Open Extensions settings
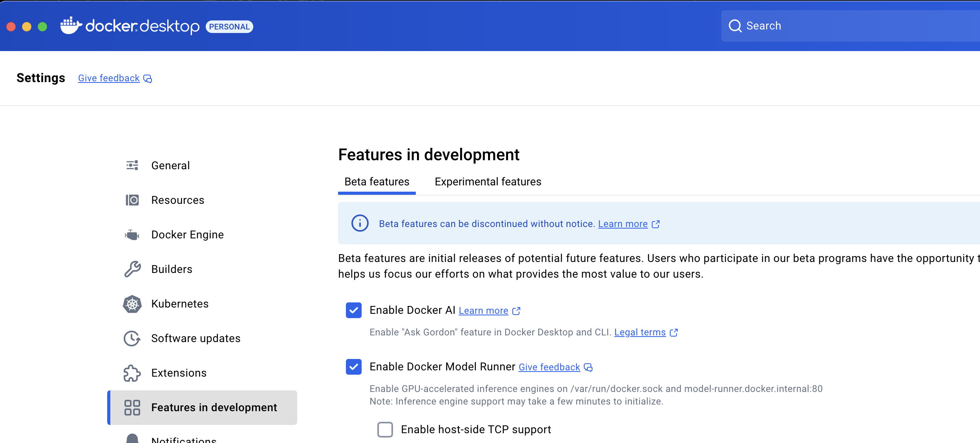Image resolution: width=980 pixels, height=443 pixels. [202, 373]
